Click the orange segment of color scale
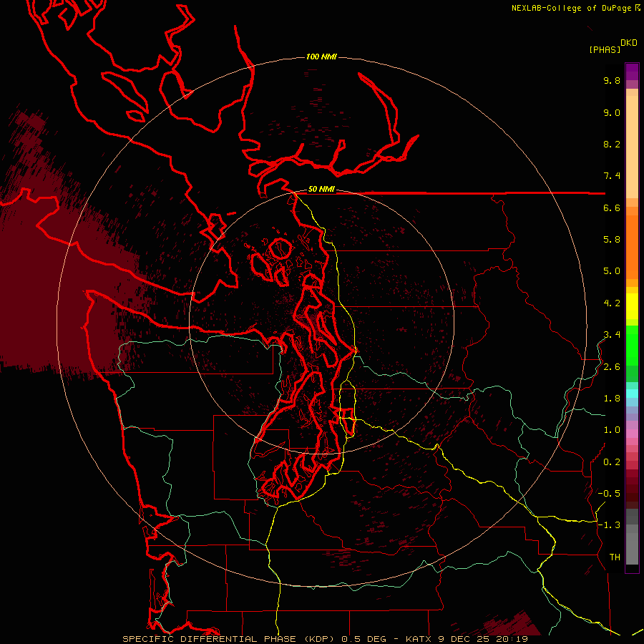644x644 pixels. (632, 247)
